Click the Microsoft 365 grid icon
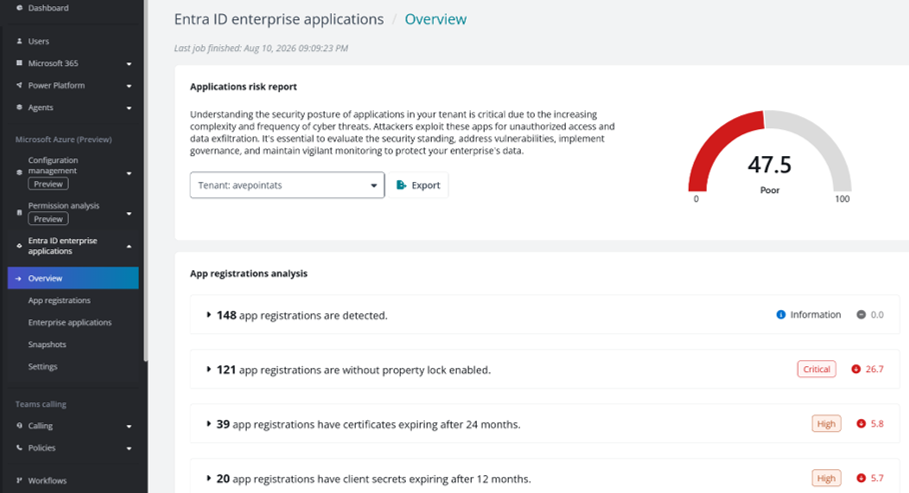This screenshot has height=493, width=909. (19, 63)
